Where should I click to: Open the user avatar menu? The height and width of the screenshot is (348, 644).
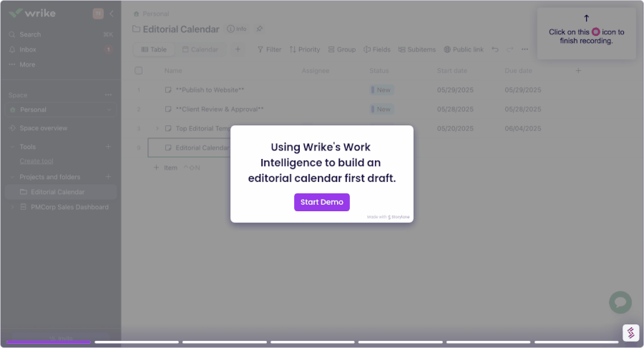coord(98,14)
